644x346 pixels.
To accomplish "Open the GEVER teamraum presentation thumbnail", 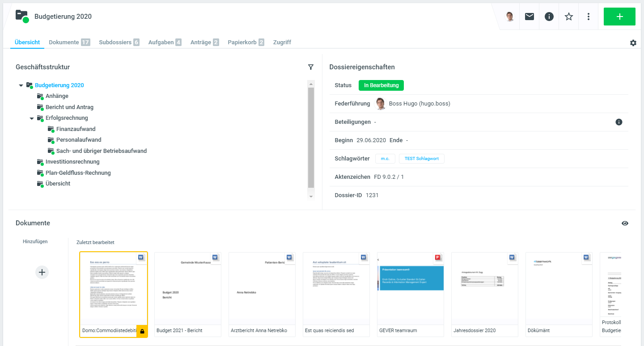I will 411,289.
